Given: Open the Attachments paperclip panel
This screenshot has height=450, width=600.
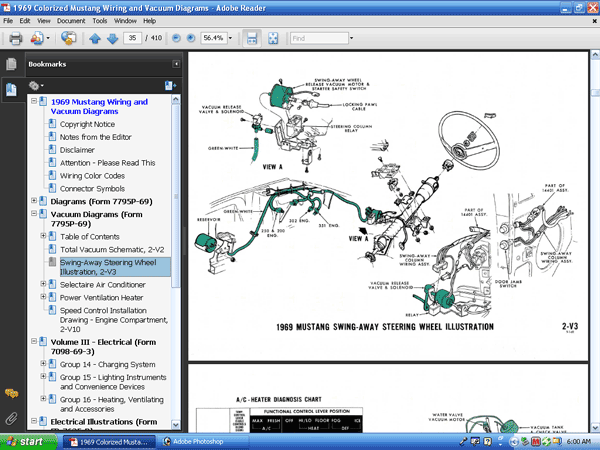Looking at the screenshot, I should coord(11,417).
